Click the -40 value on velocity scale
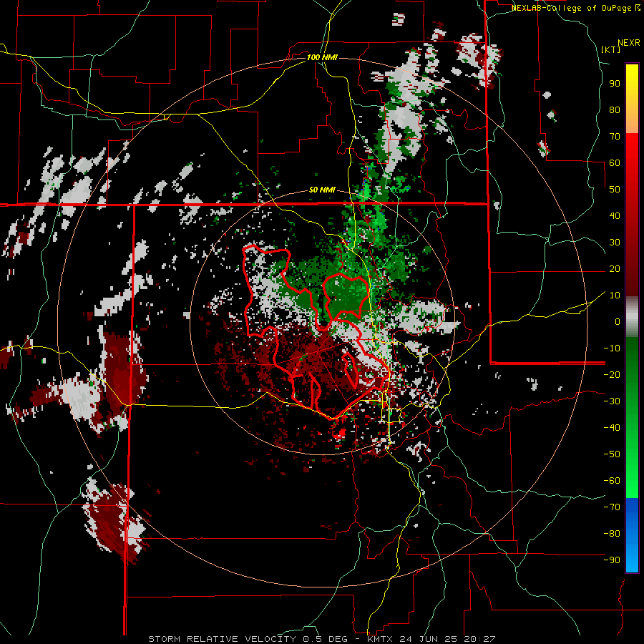 (612, 428)
